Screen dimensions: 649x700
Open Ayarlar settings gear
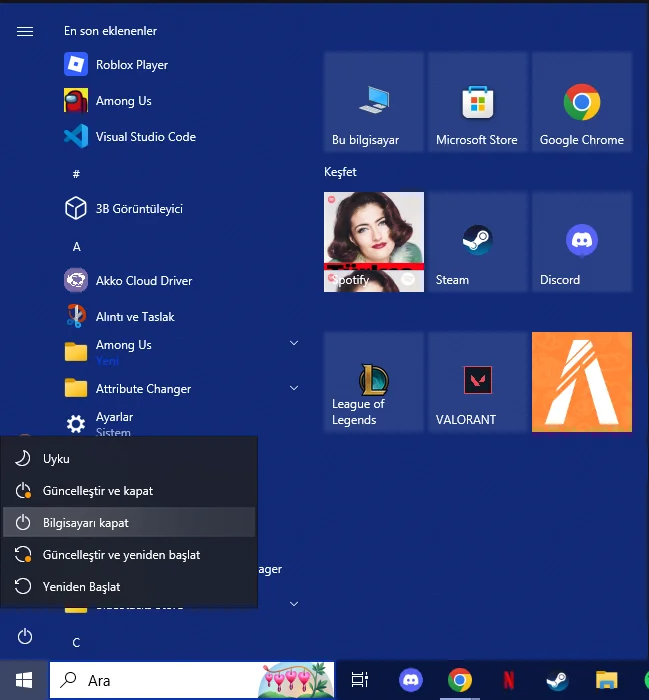click(x=99, y=424)
